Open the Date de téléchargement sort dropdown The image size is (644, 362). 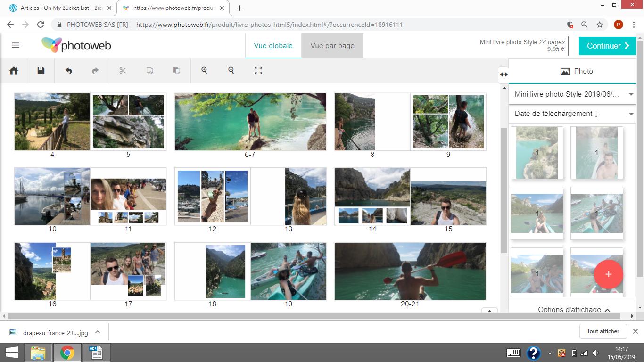[x=572, y=114]
